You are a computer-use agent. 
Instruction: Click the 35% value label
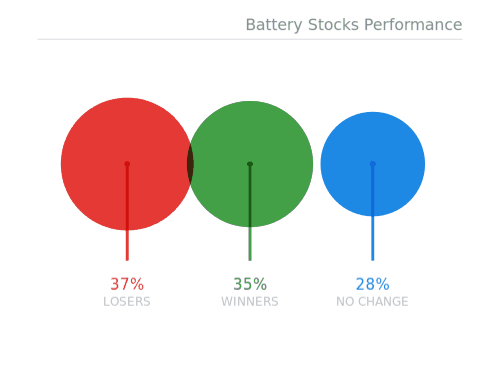(x=250, y=284)
